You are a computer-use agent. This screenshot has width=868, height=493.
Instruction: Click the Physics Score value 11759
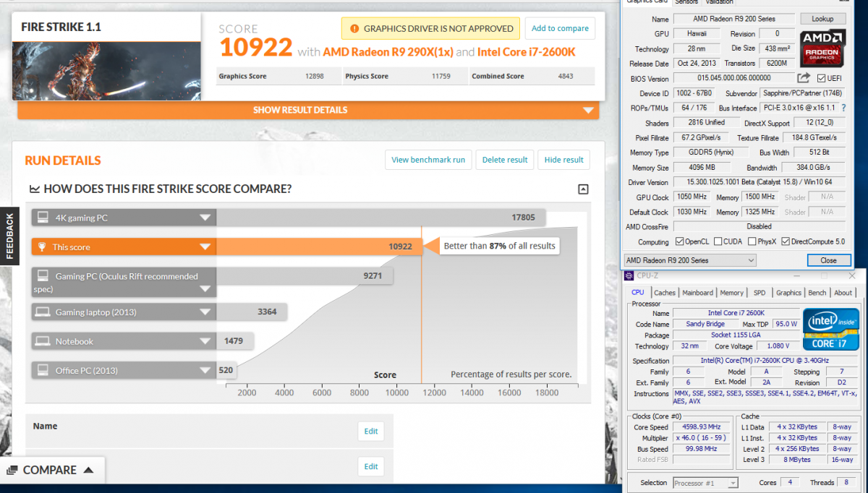[x=441, y=76]
